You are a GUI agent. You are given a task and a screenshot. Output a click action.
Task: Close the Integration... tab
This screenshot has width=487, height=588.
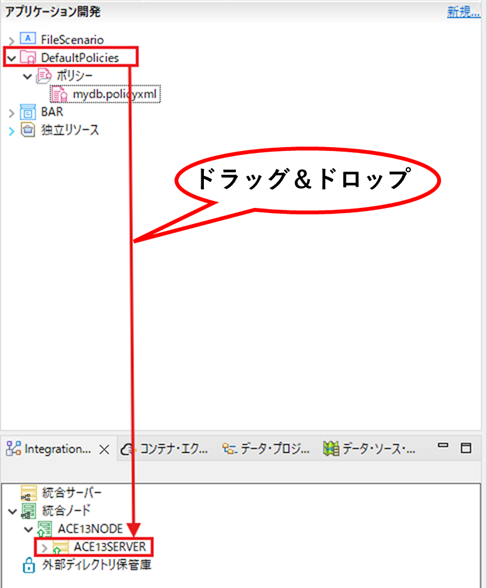pos(104,449)
